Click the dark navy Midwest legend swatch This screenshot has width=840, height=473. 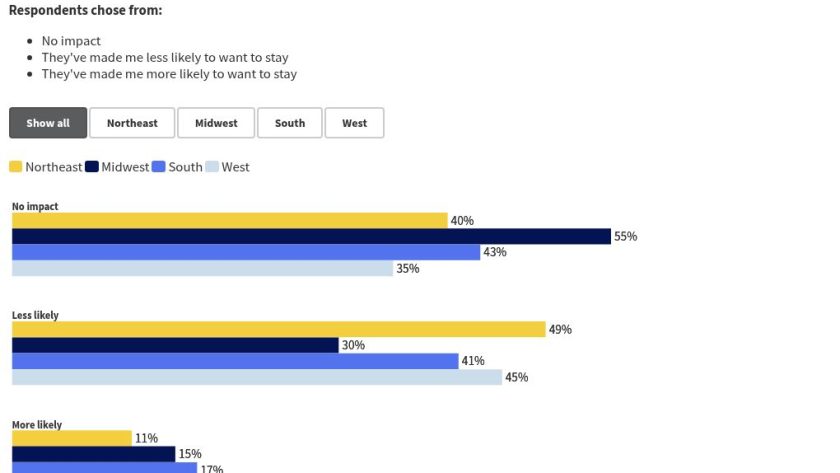pyautogui.click(x=92, y=167)
